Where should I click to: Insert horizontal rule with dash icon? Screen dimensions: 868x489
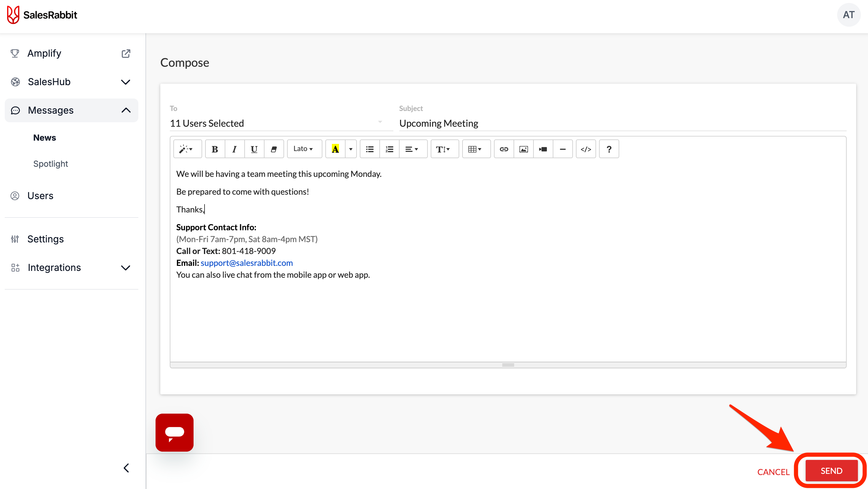pos(562,149)
